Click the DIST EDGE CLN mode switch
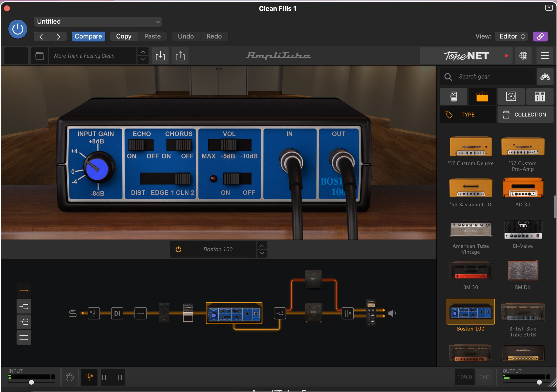This screenshot has height=392, width=557. pyautogui.click(x=165, y=178)
